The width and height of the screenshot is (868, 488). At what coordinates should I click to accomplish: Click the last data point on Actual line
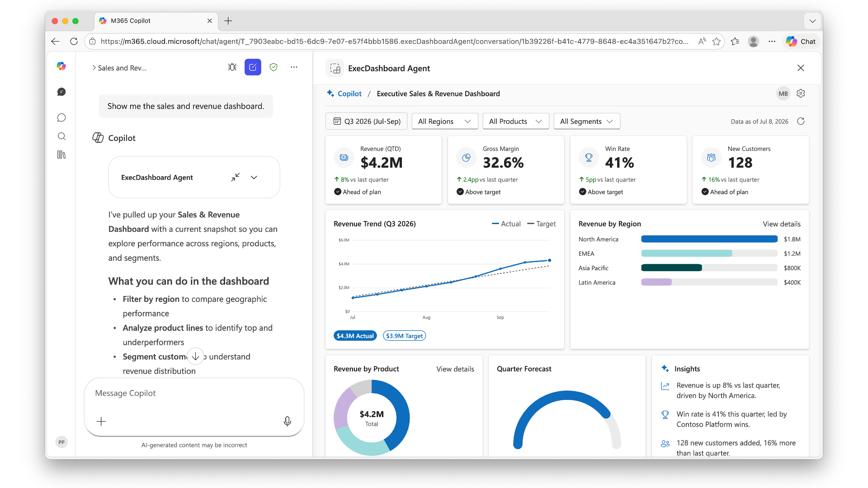click(549, 260)
